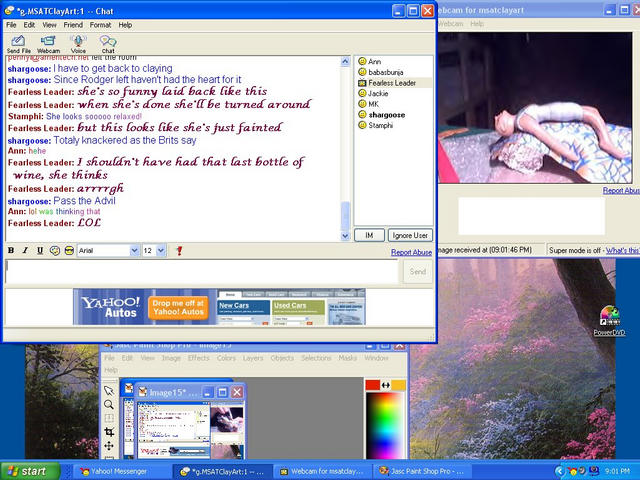Click the New Cars link in the ad

tap(234, 305)
